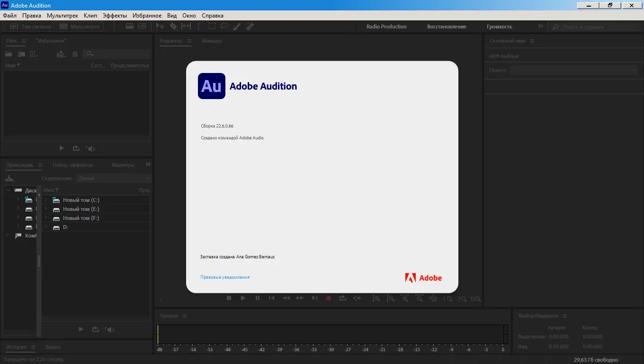Select the Spot Healing Brush tool
644x364 pixels.
250,27
